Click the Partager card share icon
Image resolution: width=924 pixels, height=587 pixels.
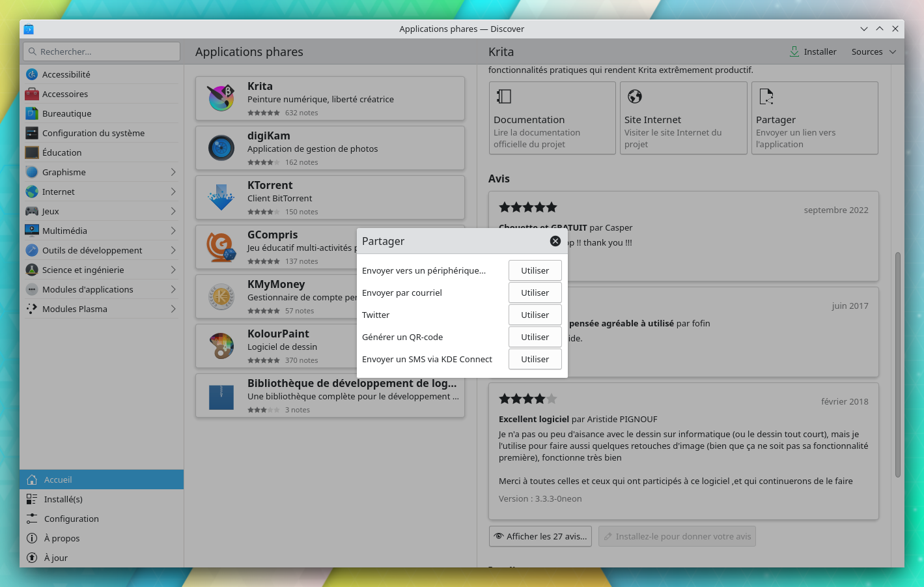[x=766, y=96]
